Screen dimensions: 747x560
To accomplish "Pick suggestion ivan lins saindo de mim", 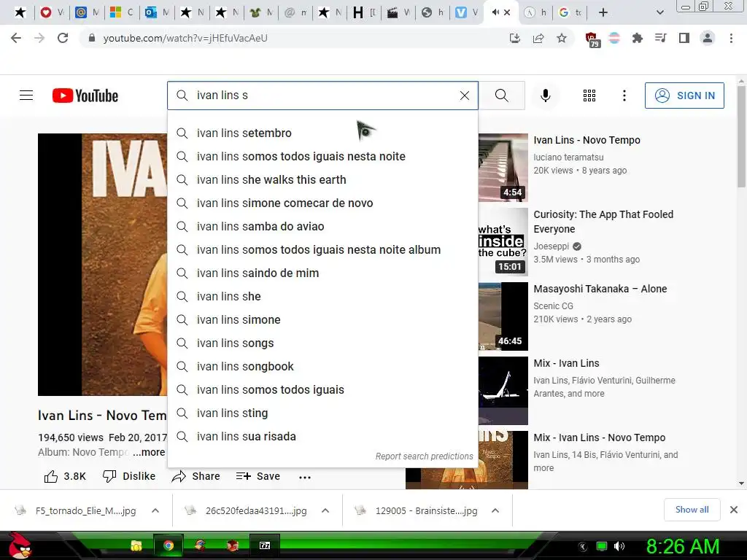I will coord(322,273).
